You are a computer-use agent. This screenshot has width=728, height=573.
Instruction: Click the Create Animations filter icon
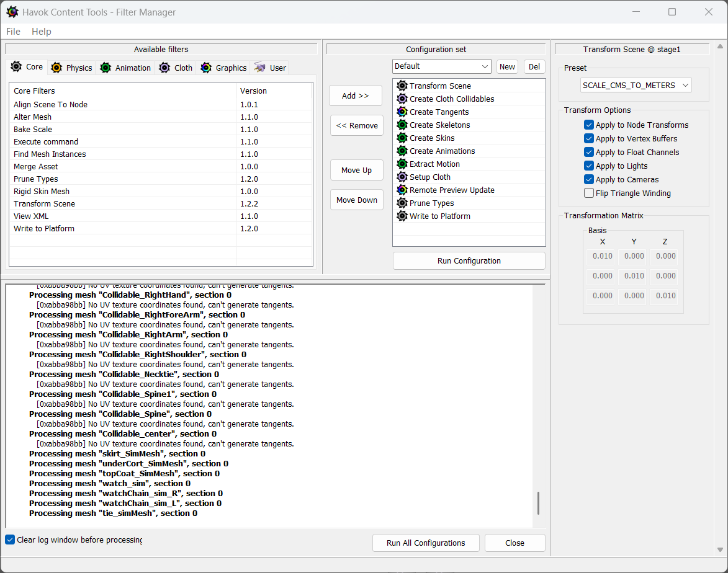[x=402, y=151]
